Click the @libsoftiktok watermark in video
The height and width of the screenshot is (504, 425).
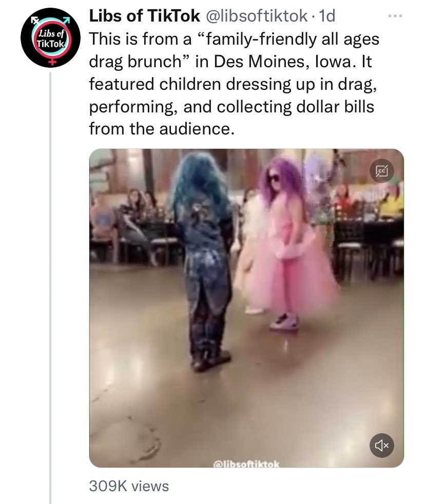coord(246,464)
